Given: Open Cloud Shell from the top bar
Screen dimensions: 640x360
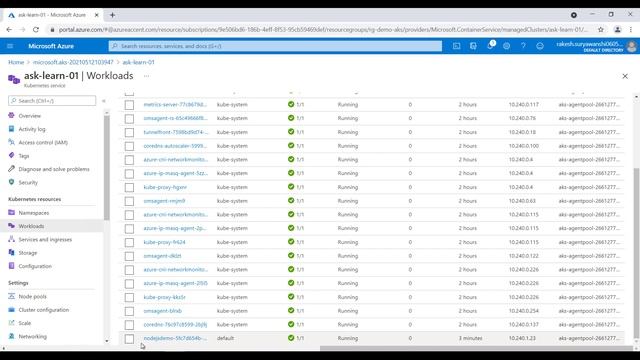Looking at the screenshot, I should 456,46.
